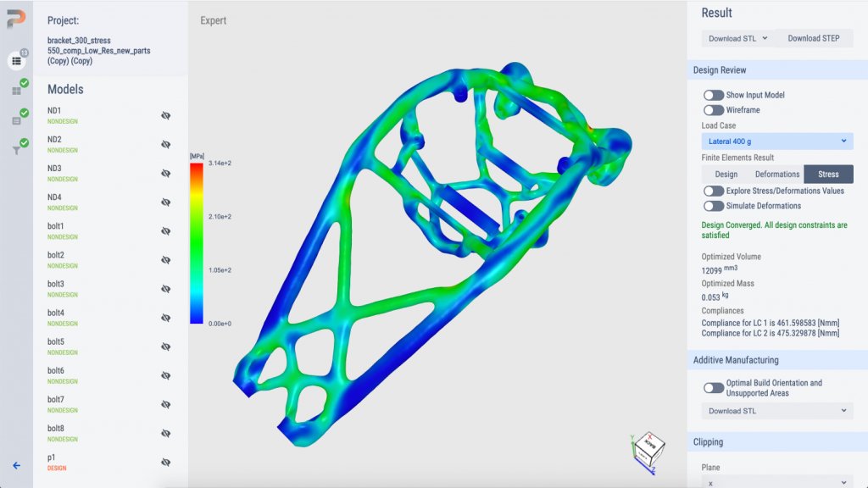
Task: Click Compliance for LC 2 text
Action: (x=770, y=333)
